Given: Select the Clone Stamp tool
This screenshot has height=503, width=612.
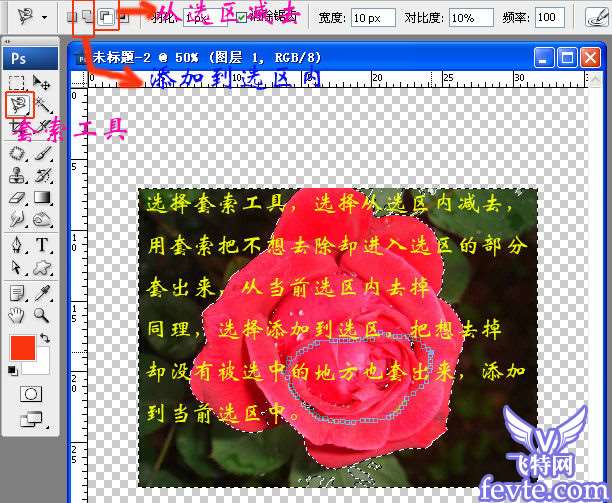Looking at the screenshot, I should 17,176.
